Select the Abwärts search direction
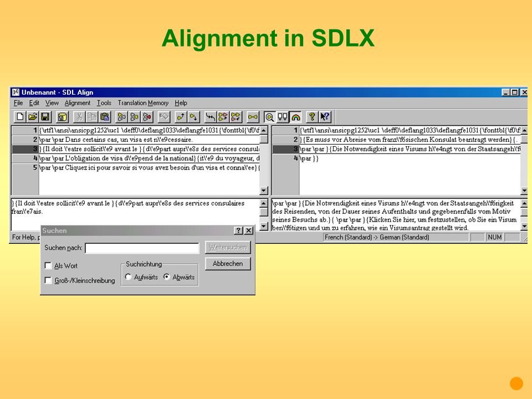This screenshot has width=532, height=399. (167, 277)
